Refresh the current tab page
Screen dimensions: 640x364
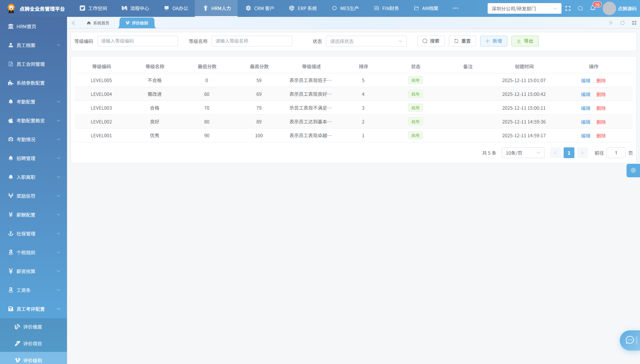(623, 23)
